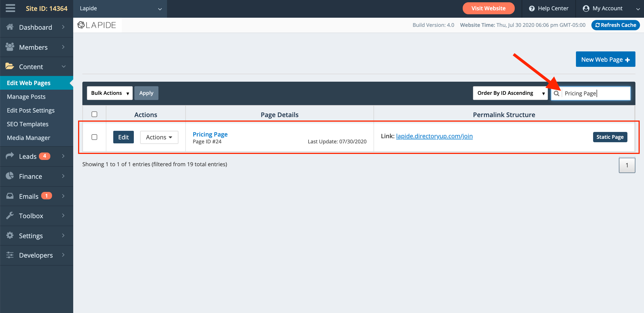Open the Lapide site selector dropdown
Screen dimensions: 644x313
tap(120, 9)
